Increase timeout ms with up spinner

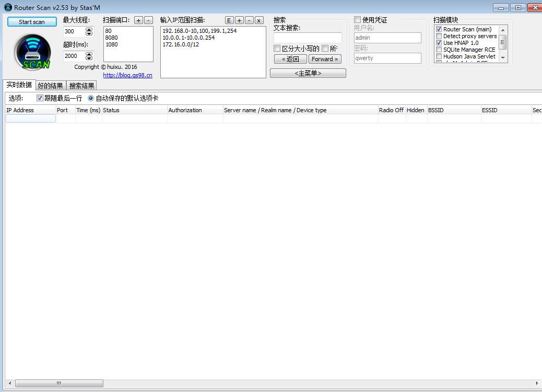(89, 54)
